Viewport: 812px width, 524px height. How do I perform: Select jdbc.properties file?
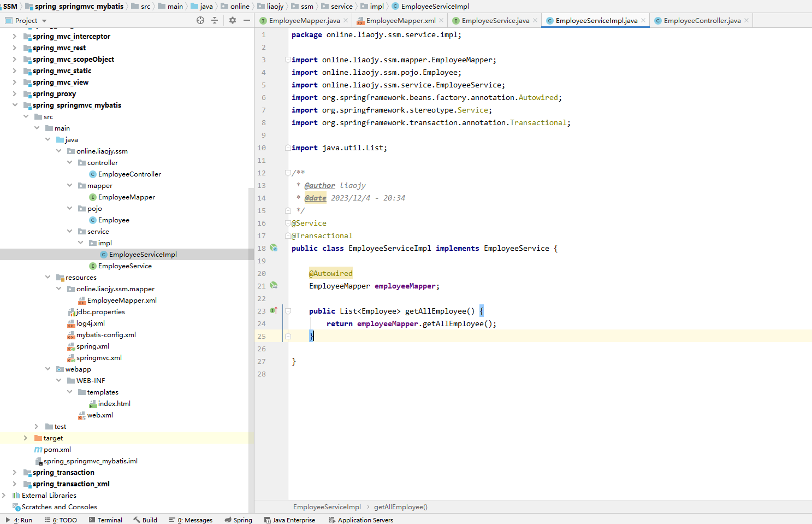coord(100,311)
